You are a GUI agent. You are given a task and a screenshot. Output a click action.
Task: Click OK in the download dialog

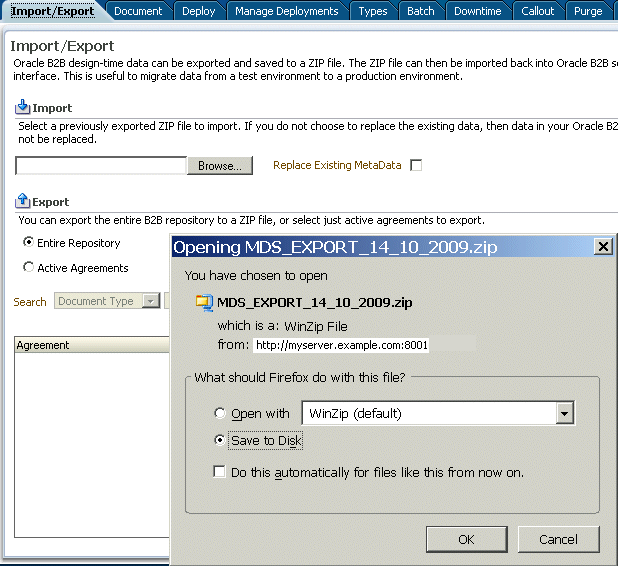pyautogui.click(x=467, y=539)
